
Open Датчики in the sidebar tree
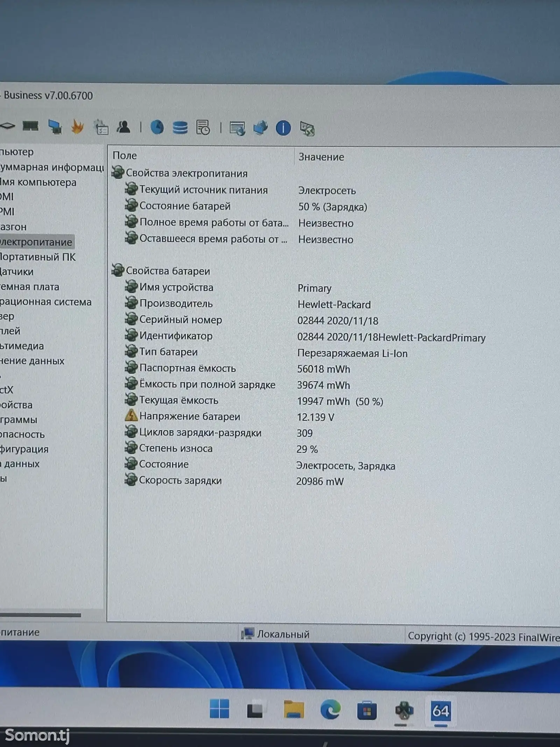(x=17, y=272)
